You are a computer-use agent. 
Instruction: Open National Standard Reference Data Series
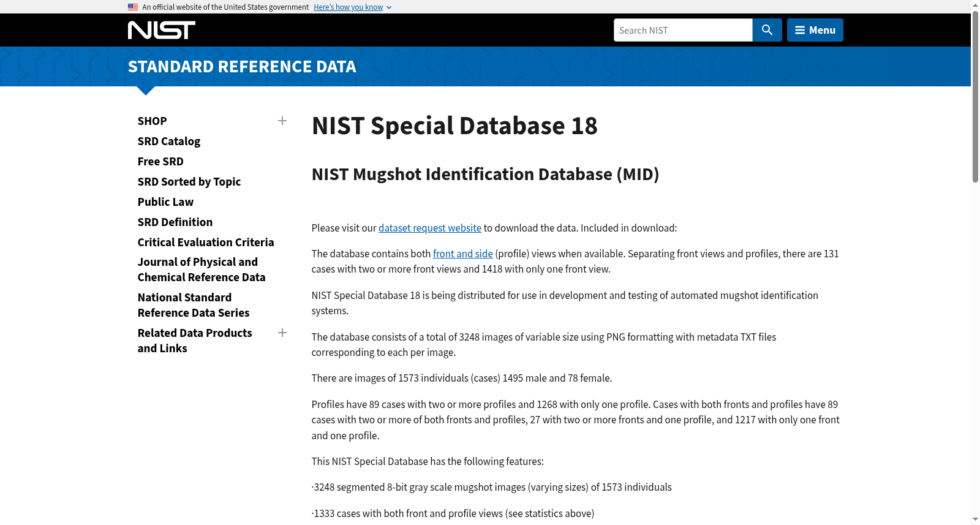pos(194,305)
